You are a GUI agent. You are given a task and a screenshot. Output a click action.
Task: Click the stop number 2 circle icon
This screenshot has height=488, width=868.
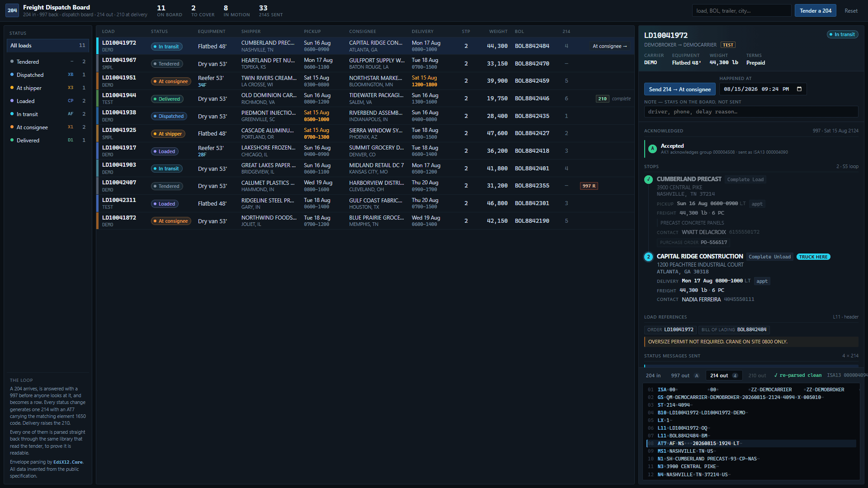pos(648,257)
